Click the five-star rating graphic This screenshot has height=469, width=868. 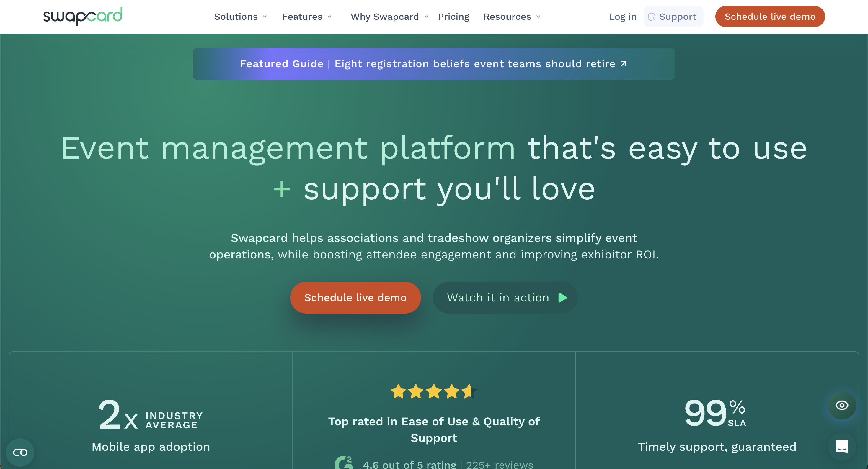click(434, 391)
